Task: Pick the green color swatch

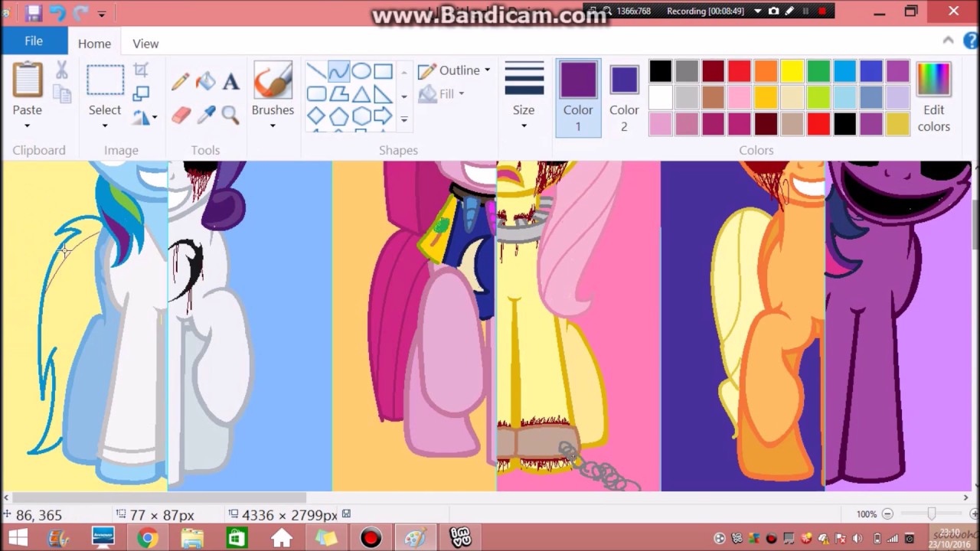Action: 818,72
